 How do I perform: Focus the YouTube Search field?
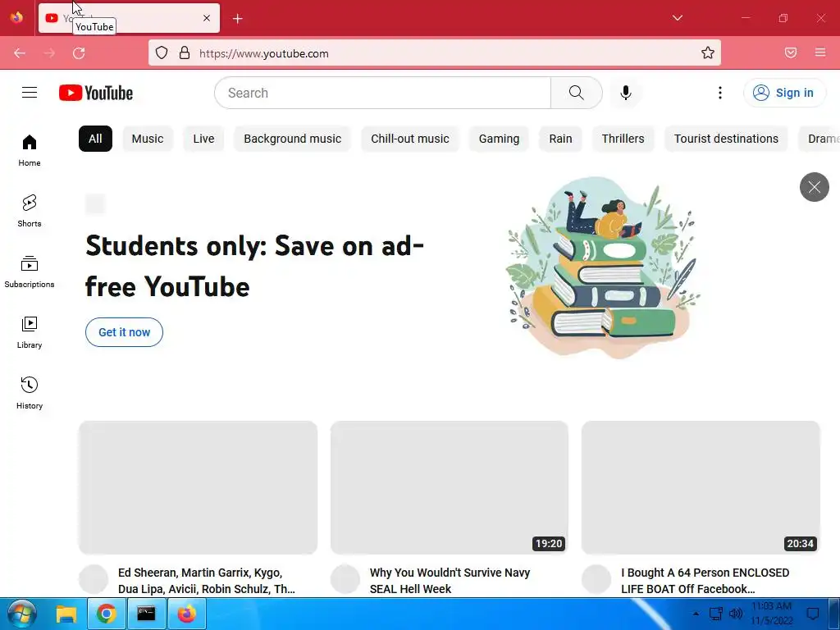pyautogui.click(x=382, y=93)
